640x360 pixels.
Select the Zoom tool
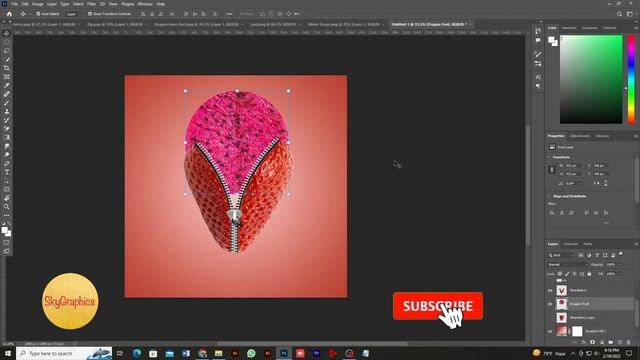7,207
